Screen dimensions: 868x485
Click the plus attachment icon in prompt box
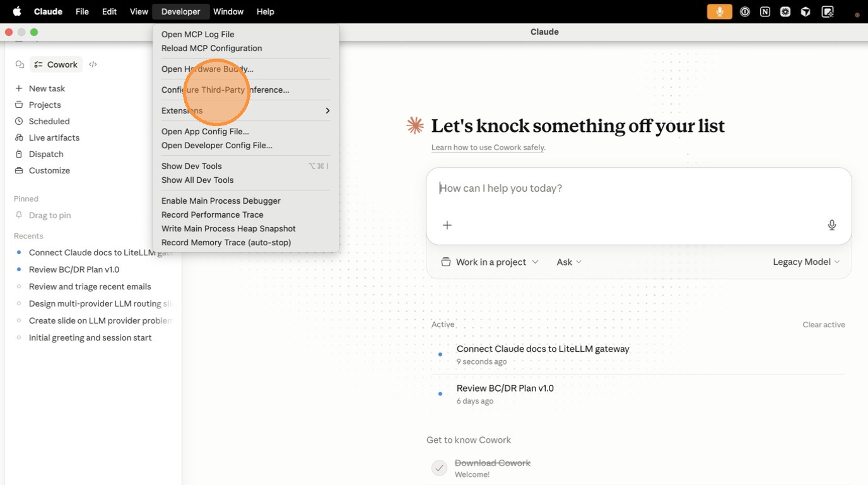tap(447, 225)
